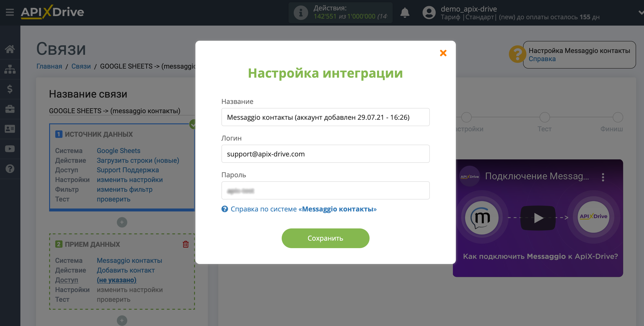The width and height of the screenshot is (644, 326).
Task: Open video options three-dot menu
Action: pos(603,177)
